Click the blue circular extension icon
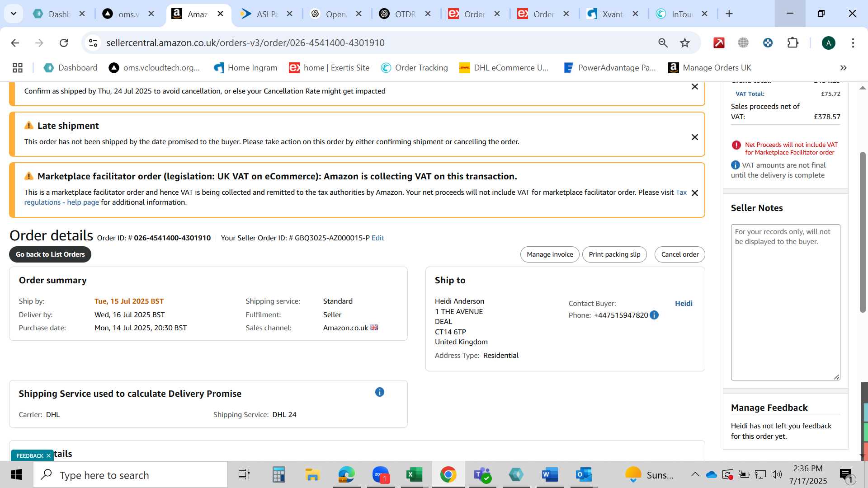Viewport: 868px width, 488px height. (768, 43)
